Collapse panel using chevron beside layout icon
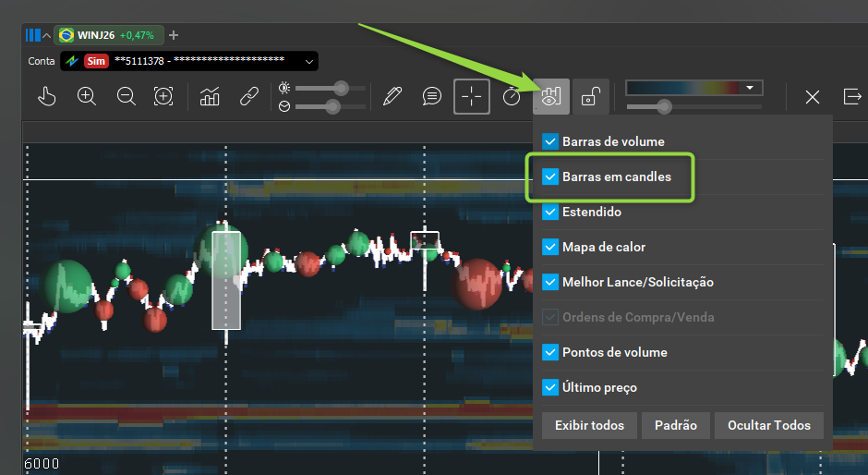Image resolution: width=868 pixels, height=475 pixels. 47,35
